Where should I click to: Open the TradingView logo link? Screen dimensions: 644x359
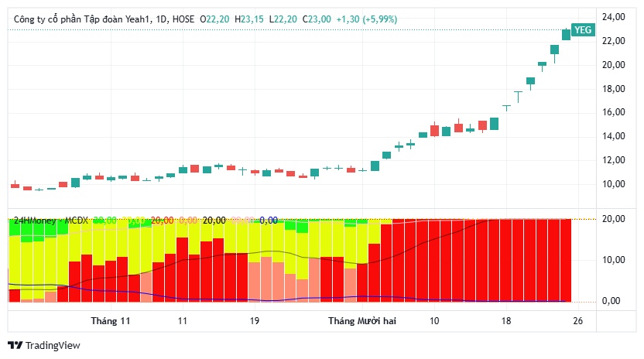44,345
